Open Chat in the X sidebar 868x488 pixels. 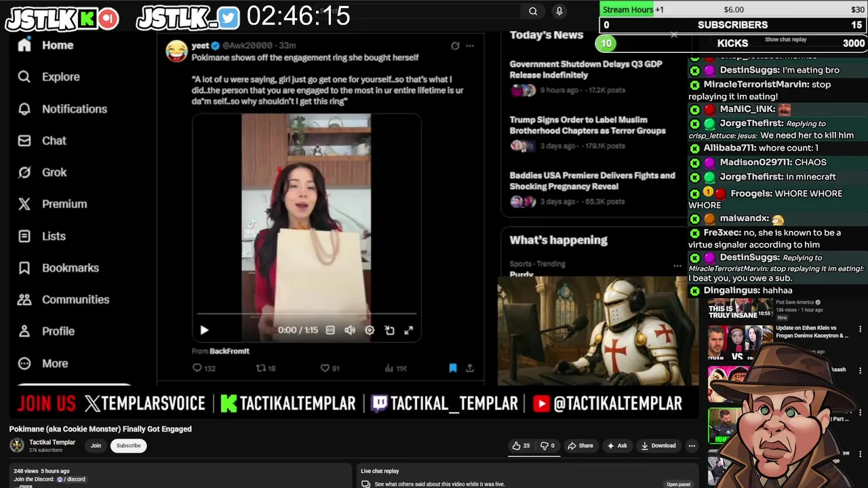coord(42,140)
